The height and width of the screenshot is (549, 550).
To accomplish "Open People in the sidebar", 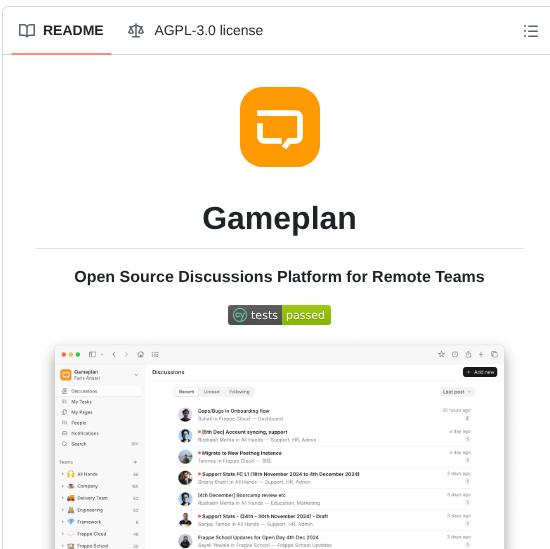I will tap(100, 423).
